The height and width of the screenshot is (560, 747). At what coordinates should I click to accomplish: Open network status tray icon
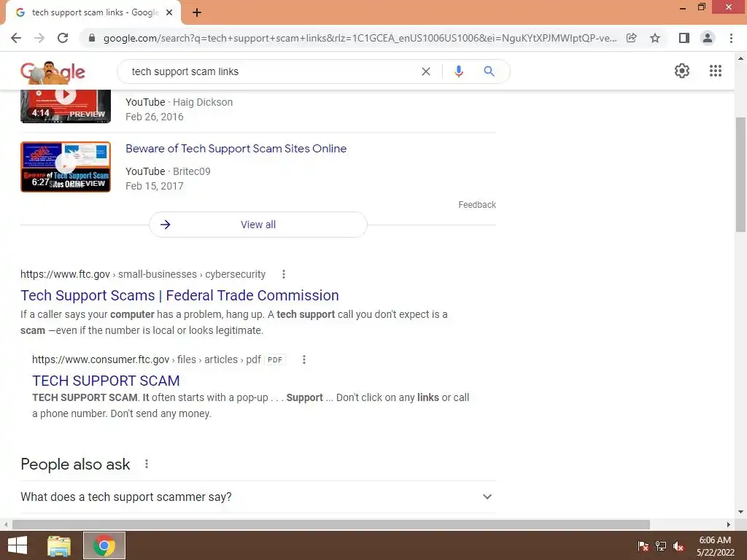(661, 546)
